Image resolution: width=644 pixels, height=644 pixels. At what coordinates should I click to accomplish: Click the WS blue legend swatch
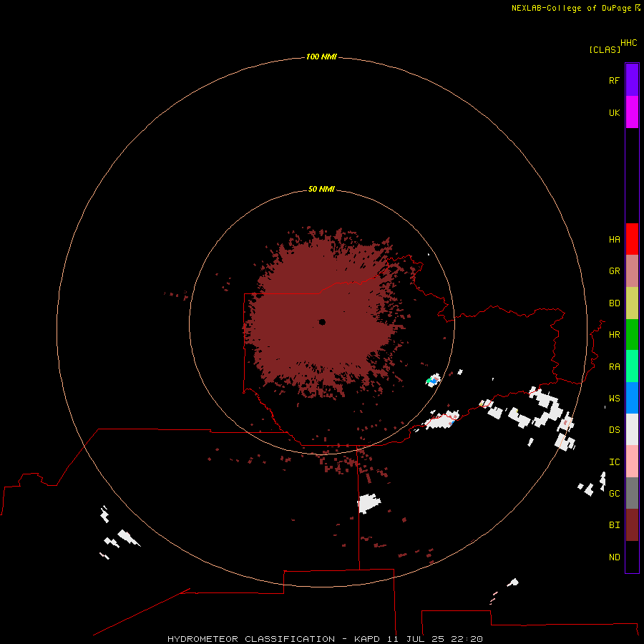[x=632, y=398]
